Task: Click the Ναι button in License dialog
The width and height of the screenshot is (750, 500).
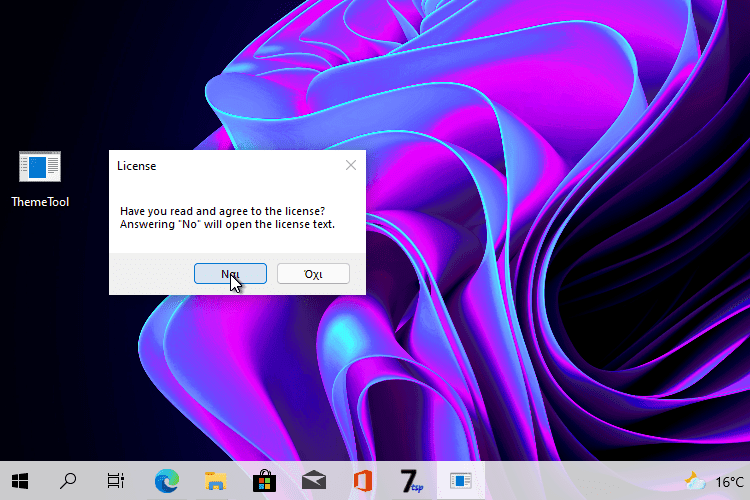Action: [230, 273]
